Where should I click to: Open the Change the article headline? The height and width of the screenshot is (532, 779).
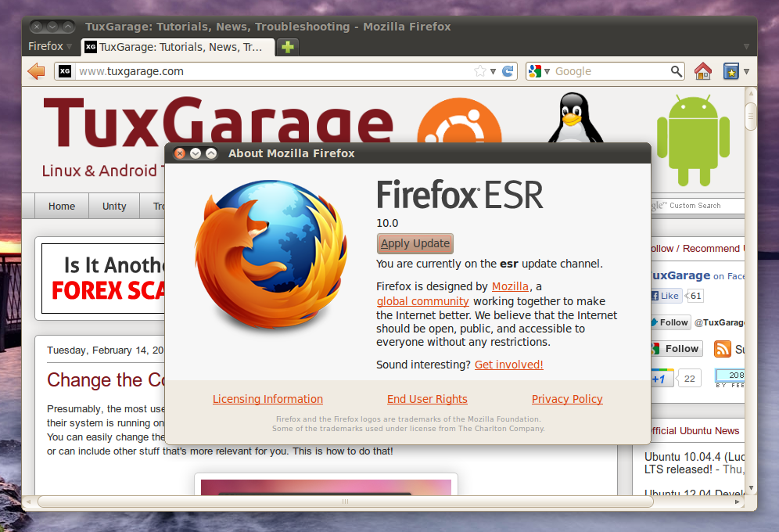pyautogui.click(x=106, y=380)
